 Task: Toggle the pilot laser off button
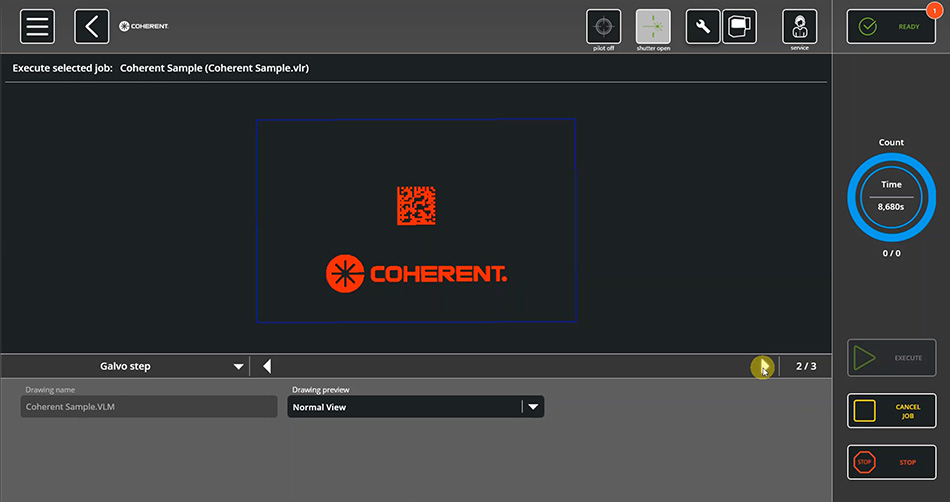tap(603, 27)
